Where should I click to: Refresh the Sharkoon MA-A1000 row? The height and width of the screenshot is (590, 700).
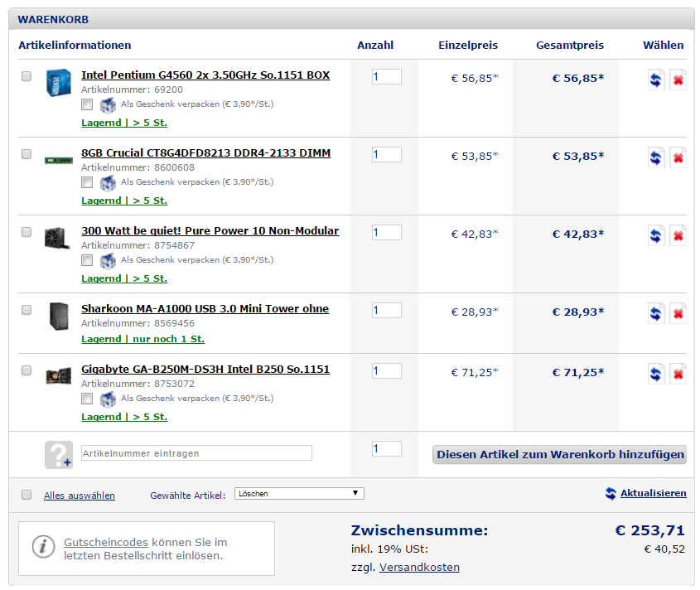coord(656,313)
